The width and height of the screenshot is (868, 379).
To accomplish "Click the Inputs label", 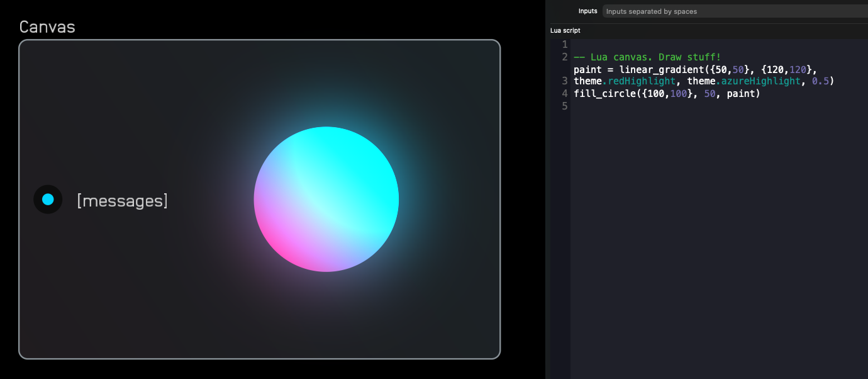I will coord(587,11).
